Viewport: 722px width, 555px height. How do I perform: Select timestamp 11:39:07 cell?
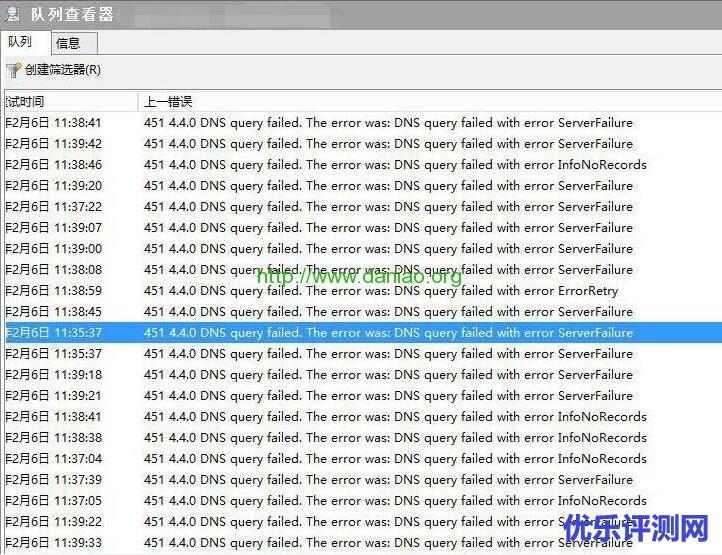[x=53, y=228]
